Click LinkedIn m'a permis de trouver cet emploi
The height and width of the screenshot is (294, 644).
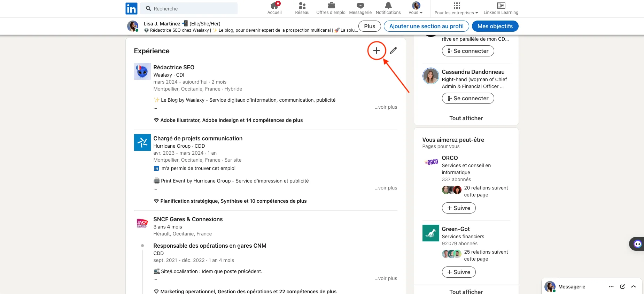[195, 168]
